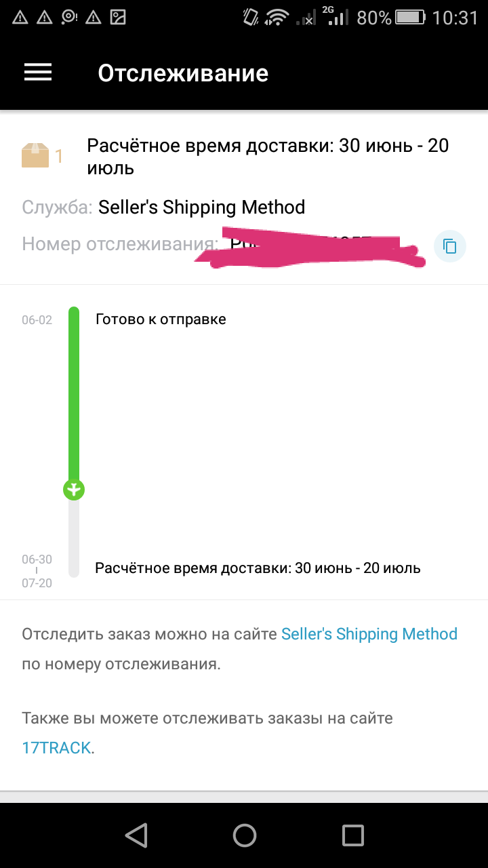Open the recent apps square button
Screen dimensions: 488x868
[352, 835]
